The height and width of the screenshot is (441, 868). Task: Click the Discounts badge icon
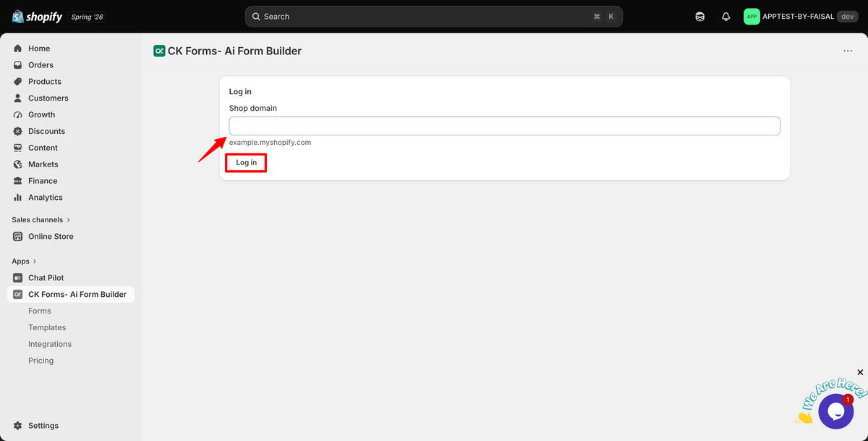[18, 132]
